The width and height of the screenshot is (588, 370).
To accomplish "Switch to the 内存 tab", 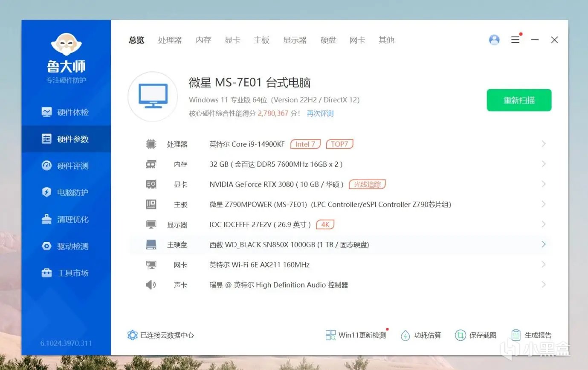I will 203,40.
